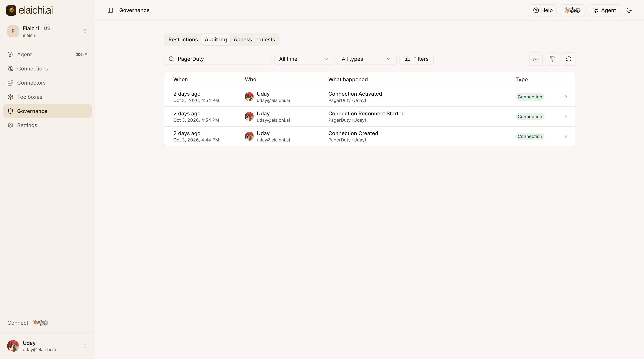This screenshot has height=359, width=644.
Task: Click the US region badge
Action: (47, 28)
